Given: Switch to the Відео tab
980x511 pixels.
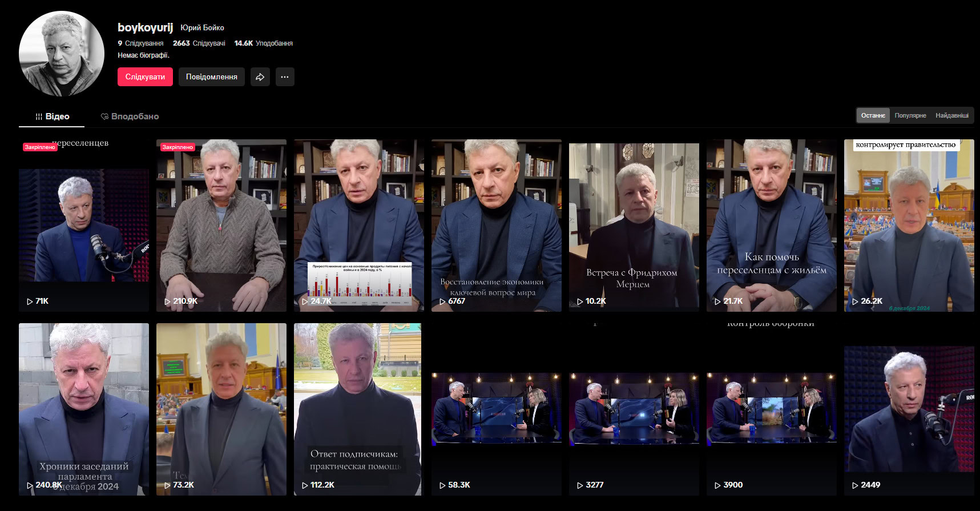Looking at the screenshot, I should pyautogui.click(x=52, y=116).
